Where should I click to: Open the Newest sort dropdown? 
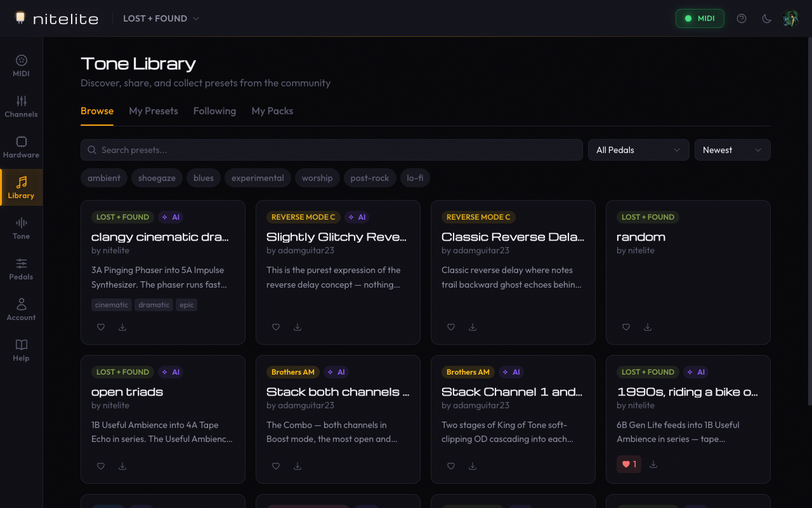pos(732,150)
